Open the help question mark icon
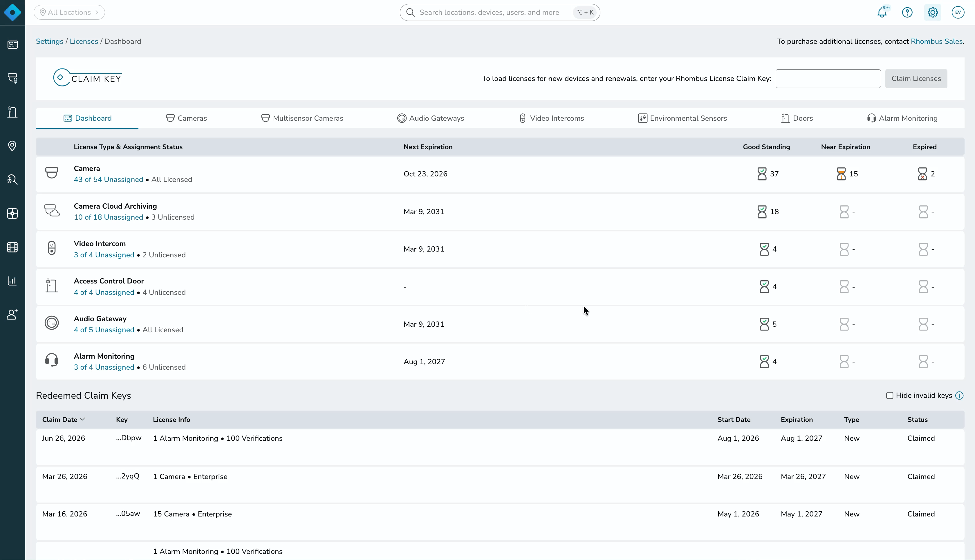This screenshot has width=975, height=560. click(x=907, y=12)
